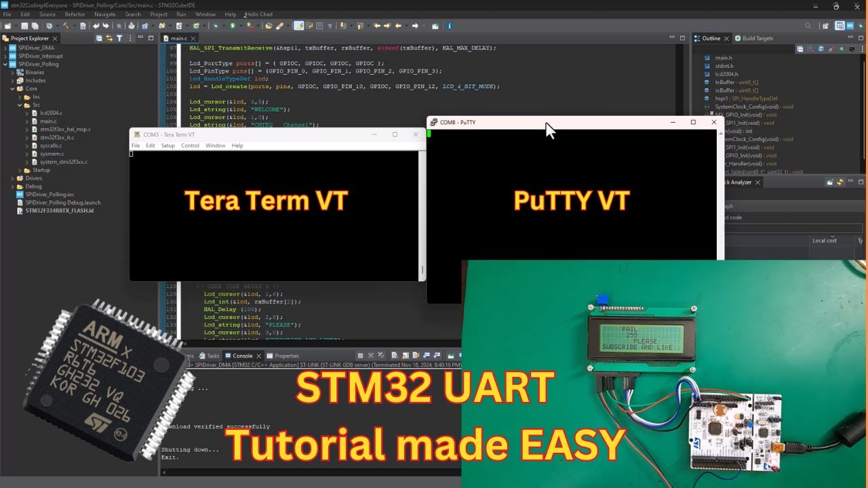Close the Outline view tab

pyautogui.click(x=726, y=39)
